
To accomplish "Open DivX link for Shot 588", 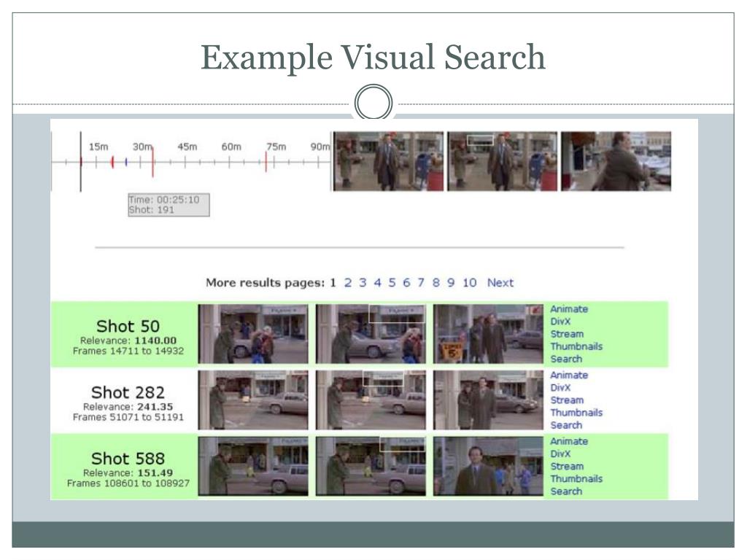I will point(560,454).
